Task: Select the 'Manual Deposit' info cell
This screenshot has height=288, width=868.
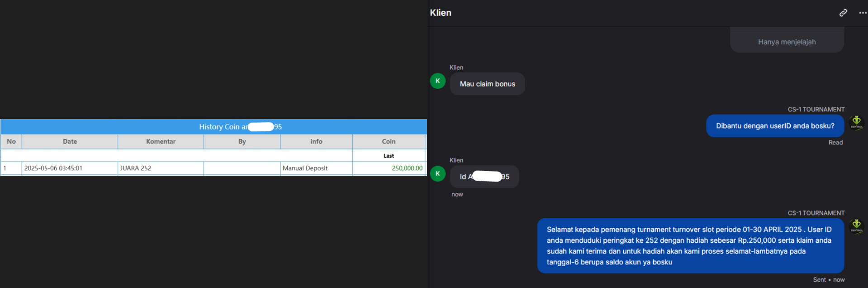Action: [316, 168]
